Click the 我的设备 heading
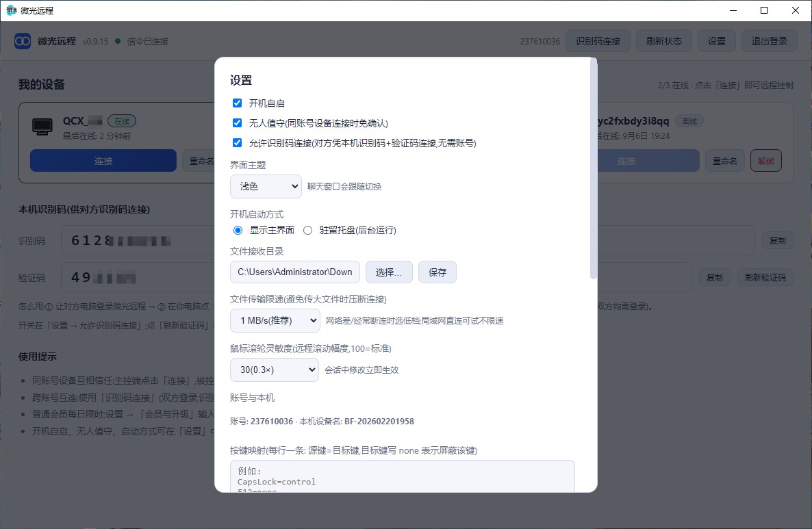This screenshot has width=812, height=529. click(x=42, y=84)
